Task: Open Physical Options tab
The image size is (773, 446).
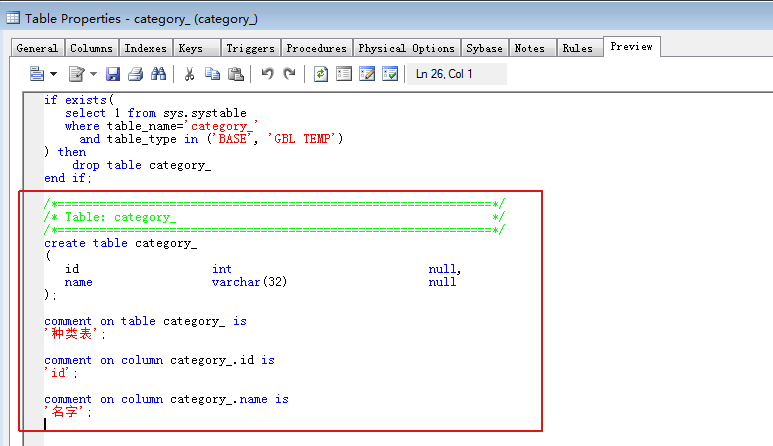Action: coord(406,48)
